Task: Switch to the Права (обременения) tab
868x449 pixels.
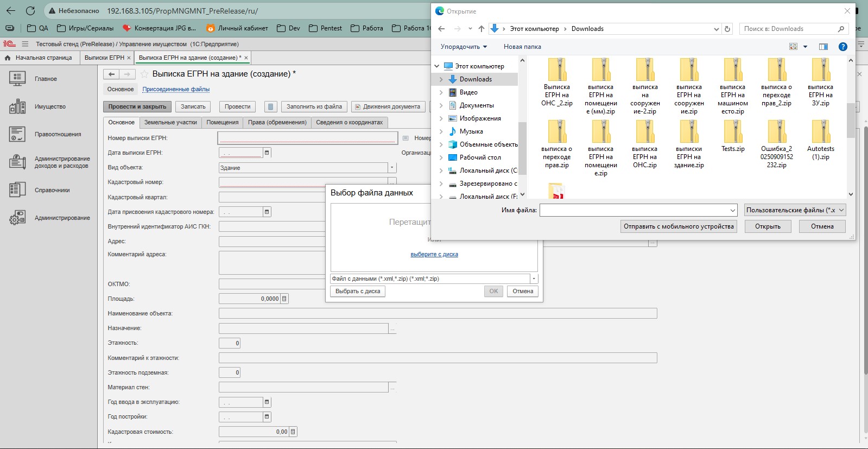Action: click(x=277, y=123)
